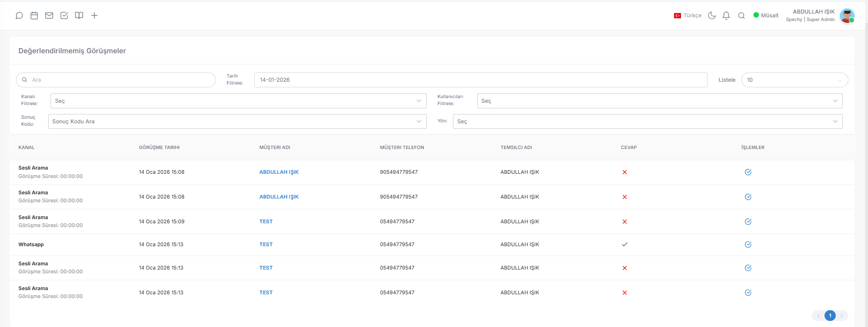Screen dimensions: 868x327
Task: Focus the Ara search field
Action: pyautogui.click(x=116, y=80)
